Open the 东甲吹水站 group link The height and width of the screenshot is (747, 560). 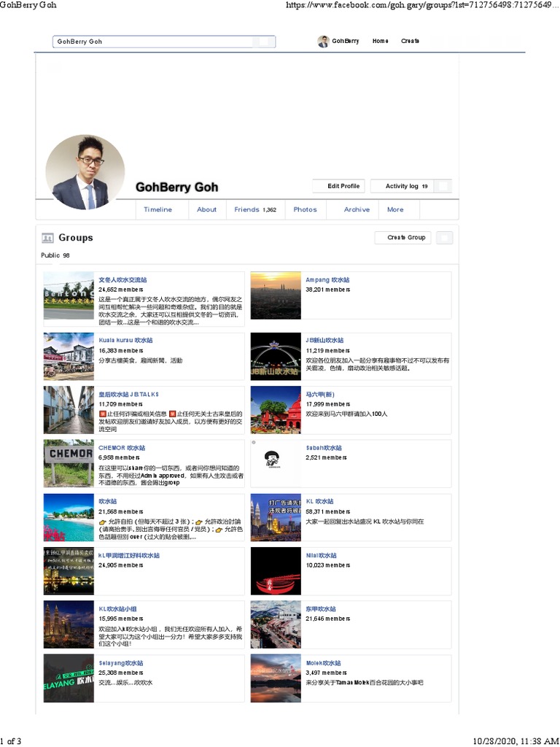point(321,609)
